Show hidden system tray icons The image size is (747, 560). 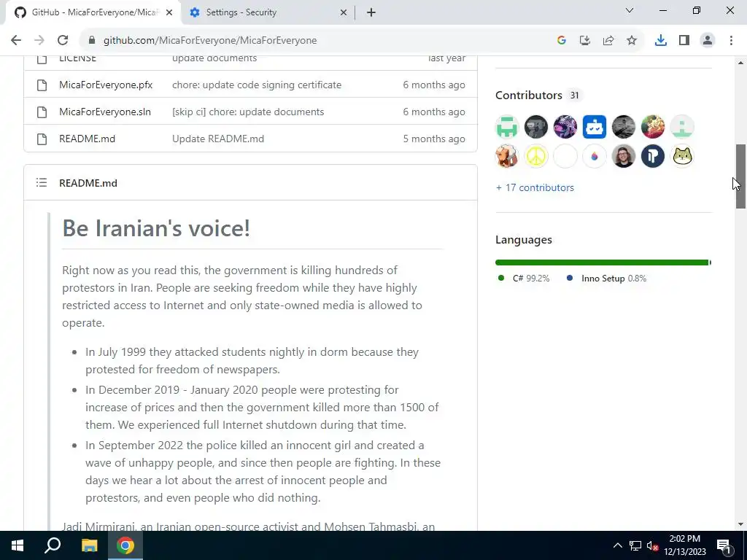coord(617,545)
